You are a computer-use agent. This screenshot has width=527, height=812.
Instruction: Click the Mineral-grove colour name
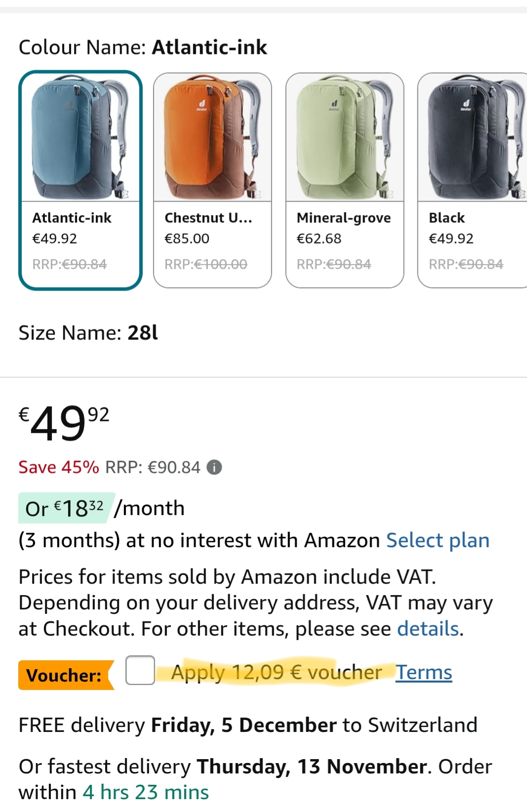pyautogui.click(x=343, y=217)
